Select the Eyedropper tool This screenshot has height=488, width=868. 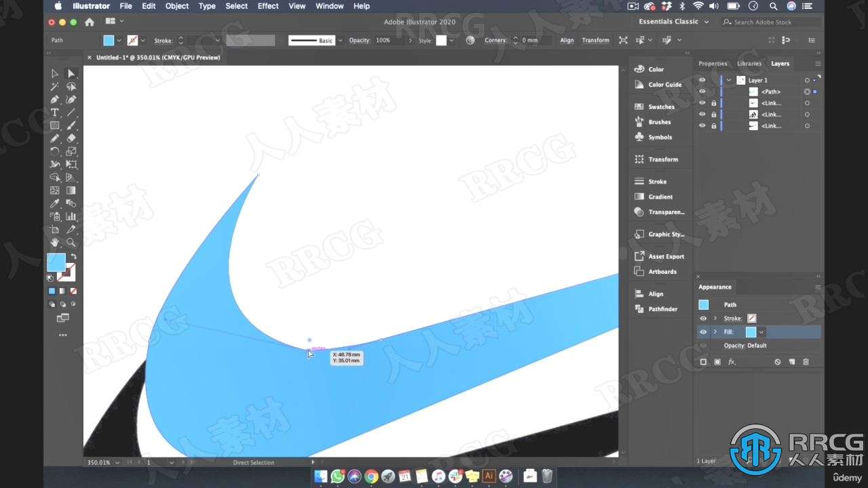click(55, 203)
